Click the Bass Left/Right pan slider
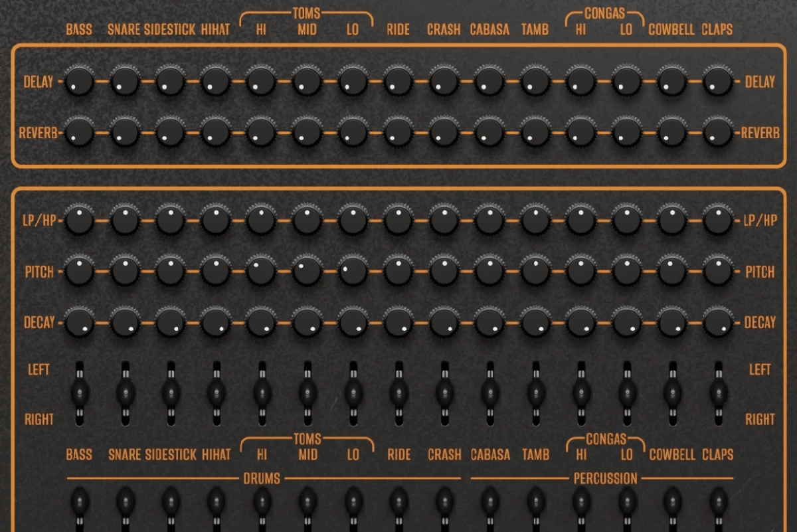The image size is (797, 532). pyautogui.click(x=80, y=393)
